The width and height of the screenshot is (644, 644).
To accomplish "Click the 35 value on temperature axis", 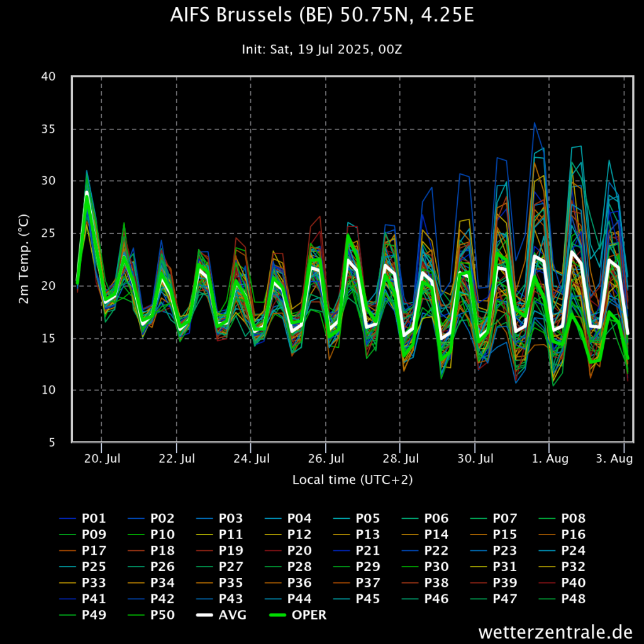I will [x=48, y=130].
